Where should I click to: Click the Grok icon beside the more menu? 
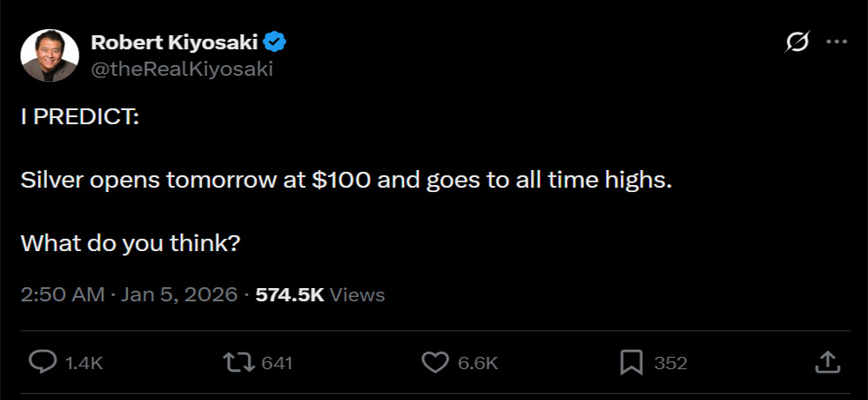(x=797, y=41)
